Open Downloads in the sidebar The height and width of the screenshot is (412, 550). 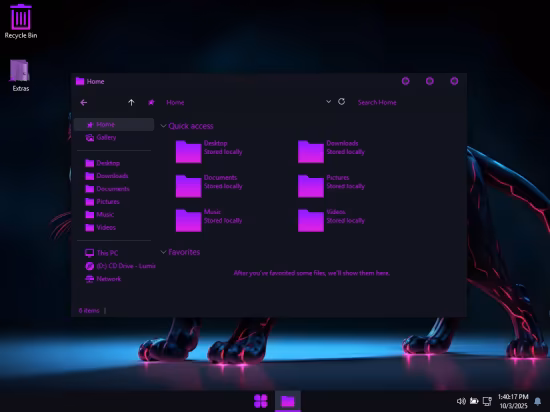click(114, 176)
